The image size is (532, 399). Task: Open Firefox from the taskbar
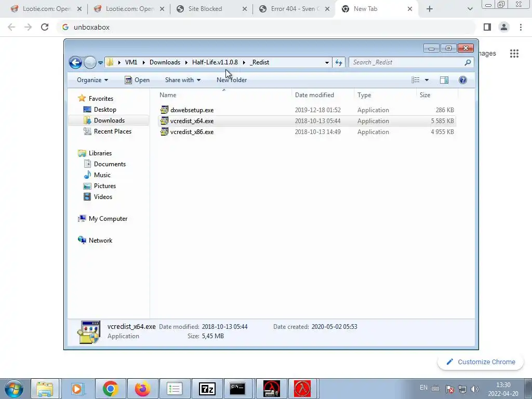point(143,389)
